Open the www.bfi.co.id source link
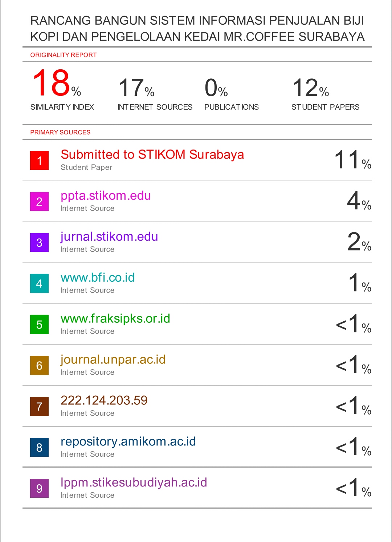 [98, 278]
